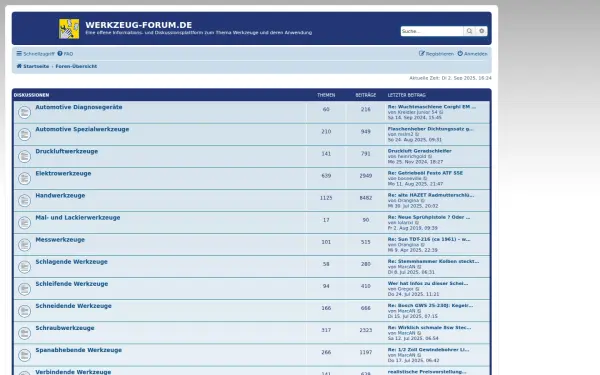Click into the Suche search field
600x375 pixels.
tap(432, 31)
